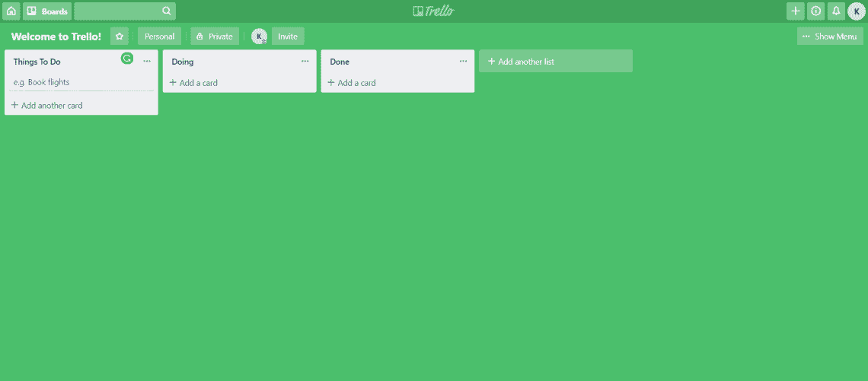Click the plus create icon in the header
This screenshot has width=868, height=381.
(x=796, y=11)
